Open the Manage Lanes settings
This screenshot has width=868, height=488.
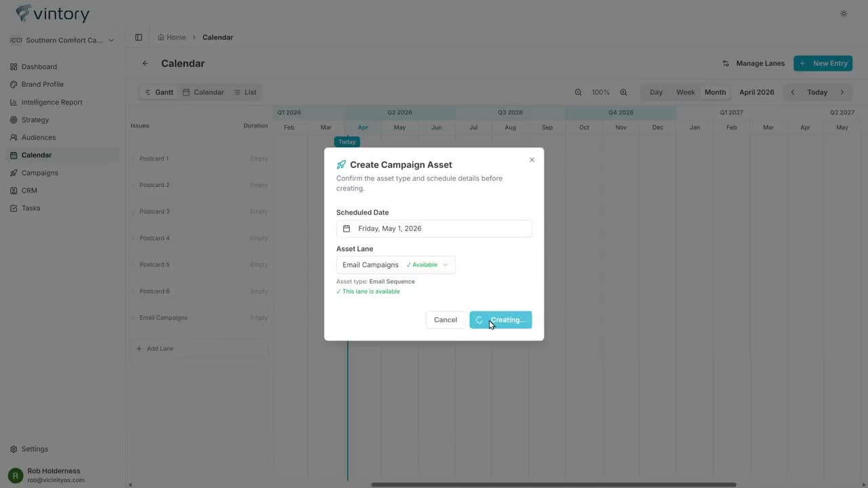pyautogui.click(x=753, y=64)
